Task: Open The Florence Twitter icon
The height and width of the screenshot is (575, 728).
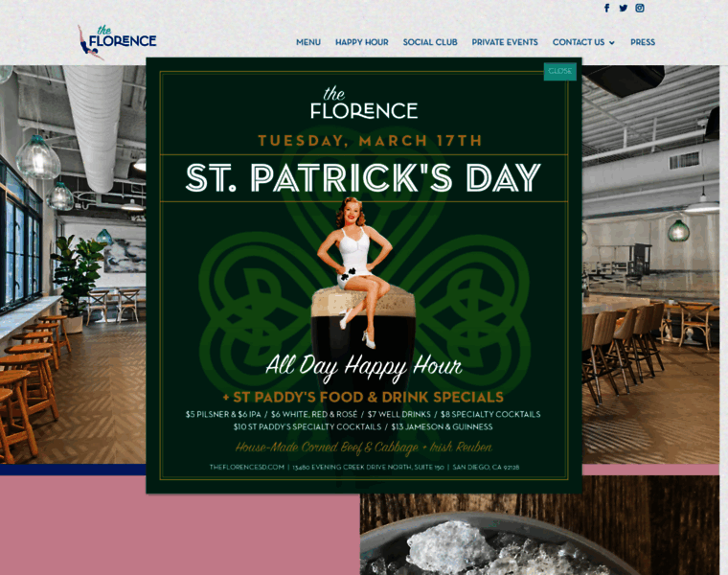Action: pos(623,8)
